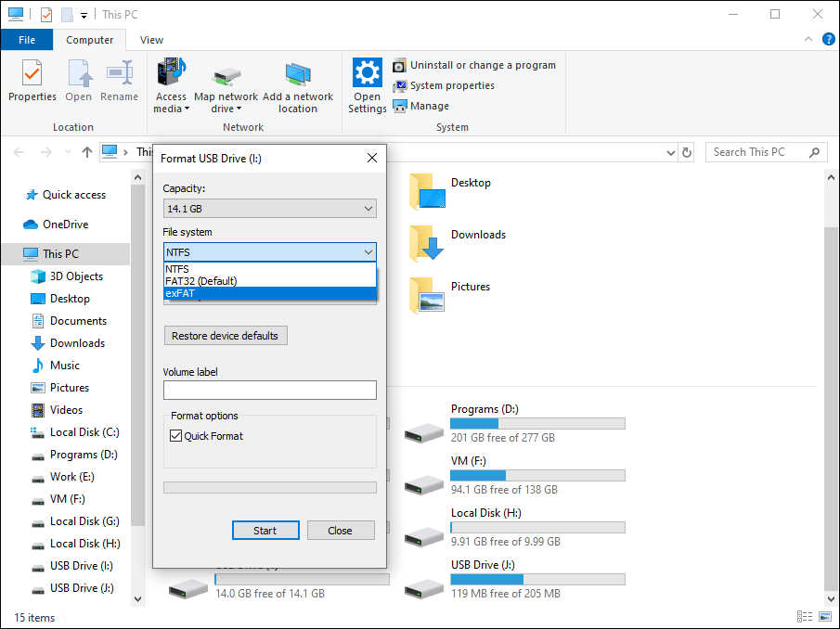Click Manage in the System group
Screen dimensions: 840x629
coord(421,106)
